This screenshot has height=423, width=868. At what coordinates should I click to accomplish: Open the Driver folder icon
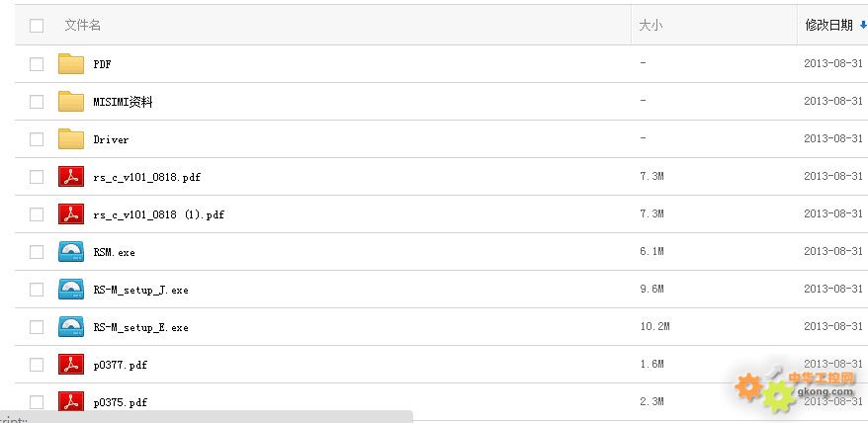(71, 139)
